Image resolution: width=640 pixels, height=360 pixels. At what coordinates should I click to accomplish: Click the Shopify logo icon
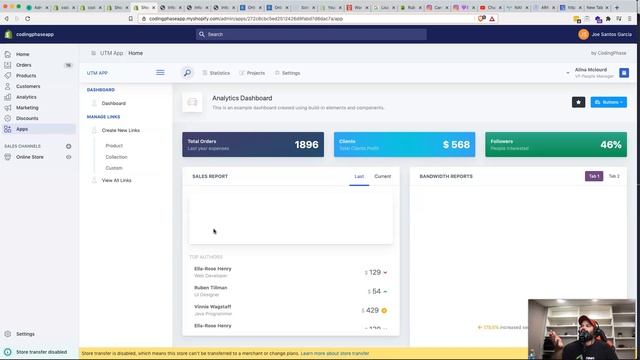8,34
